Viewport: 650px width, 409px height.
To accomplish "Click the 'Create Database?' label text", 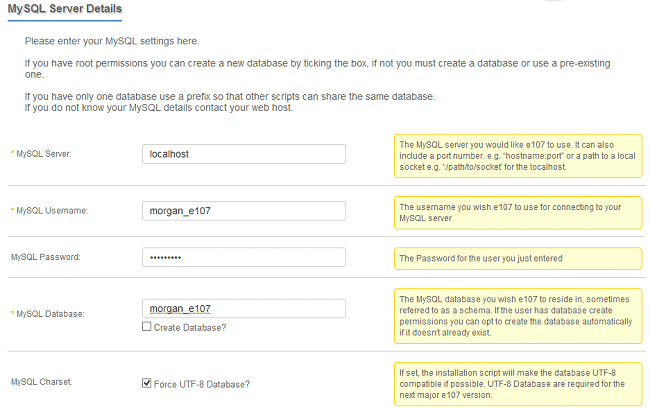I will coord(190,327).
